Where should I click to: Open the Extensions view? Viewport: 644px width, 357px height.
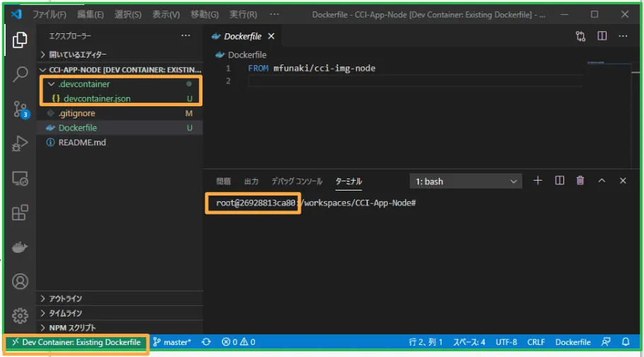click(20, 212)
